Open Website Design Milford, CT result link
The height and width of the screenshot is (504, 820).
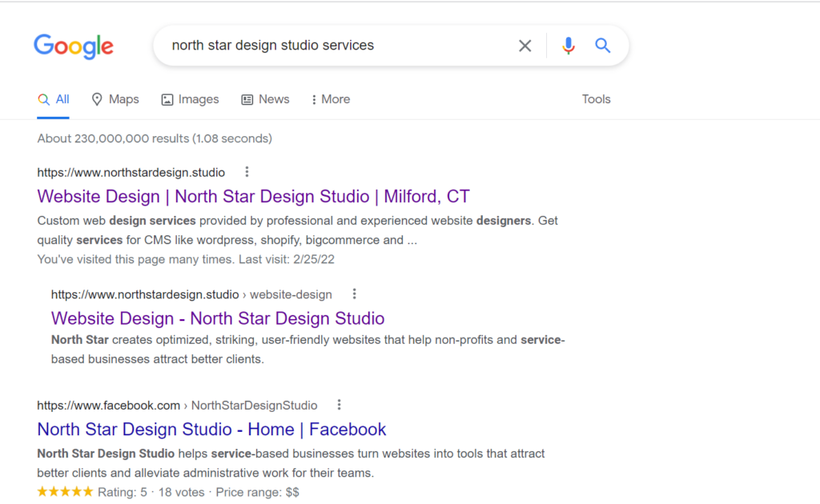click(254, 196)
